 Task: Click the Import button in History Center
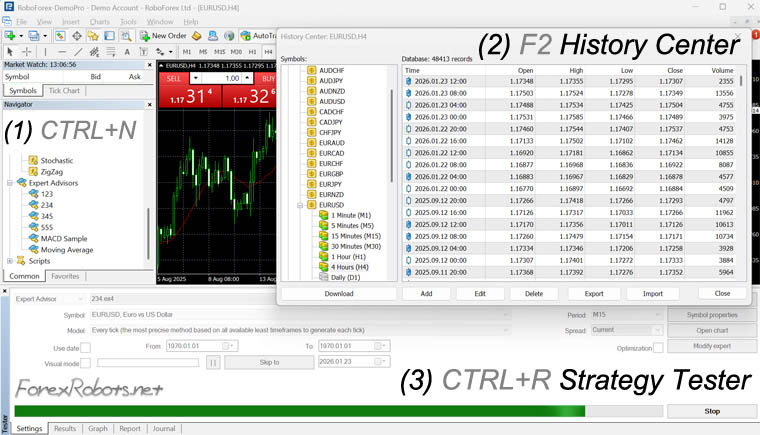pyautogui.click(x=652, y=294)
